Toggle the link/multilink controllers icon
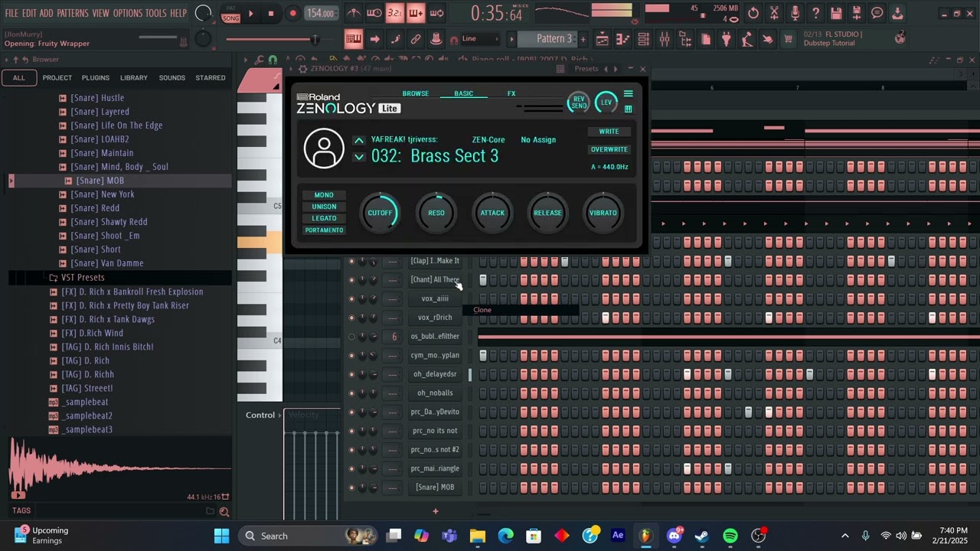The image size is (980, 551). point(416,39)
